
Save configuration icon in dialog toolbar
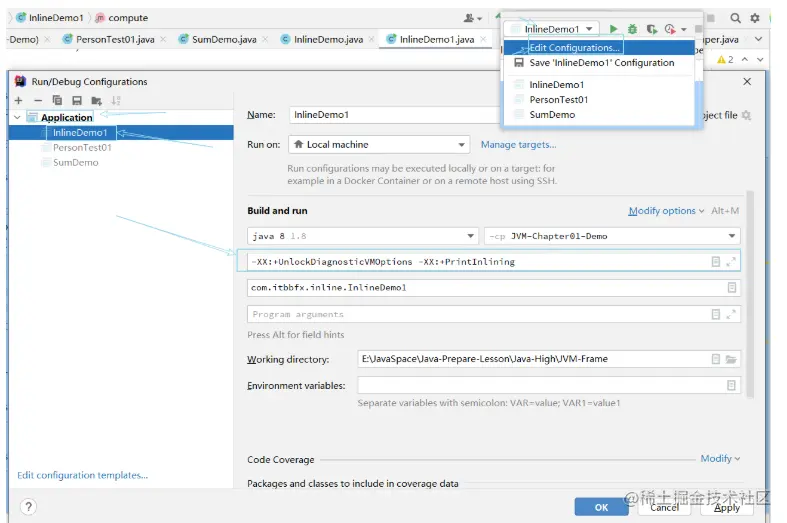tap(77, 100)
